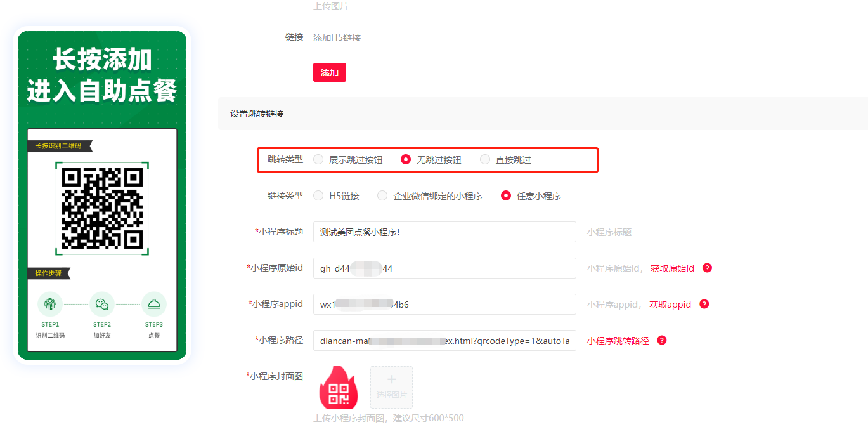868x427 pixels.
Task: Click the 小程序标题 input field
Action: pos(444,232)
